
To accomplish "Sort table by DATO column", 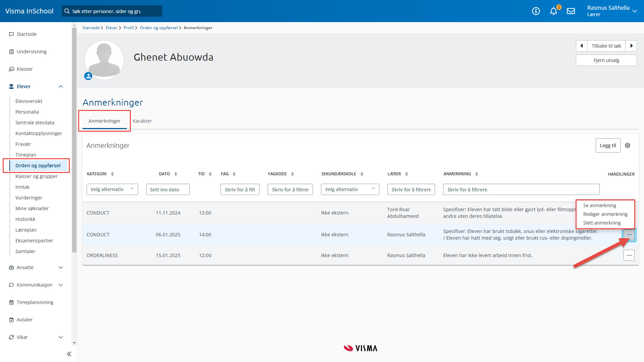I will [176, 174].
